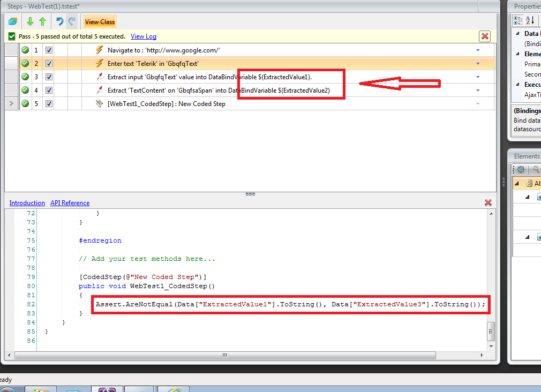Viewport: 541px width, 392px height.
Task: Expand dropdown of Extract 'TextContent' step
Action: pyautogui.click(x=478, y=91)
